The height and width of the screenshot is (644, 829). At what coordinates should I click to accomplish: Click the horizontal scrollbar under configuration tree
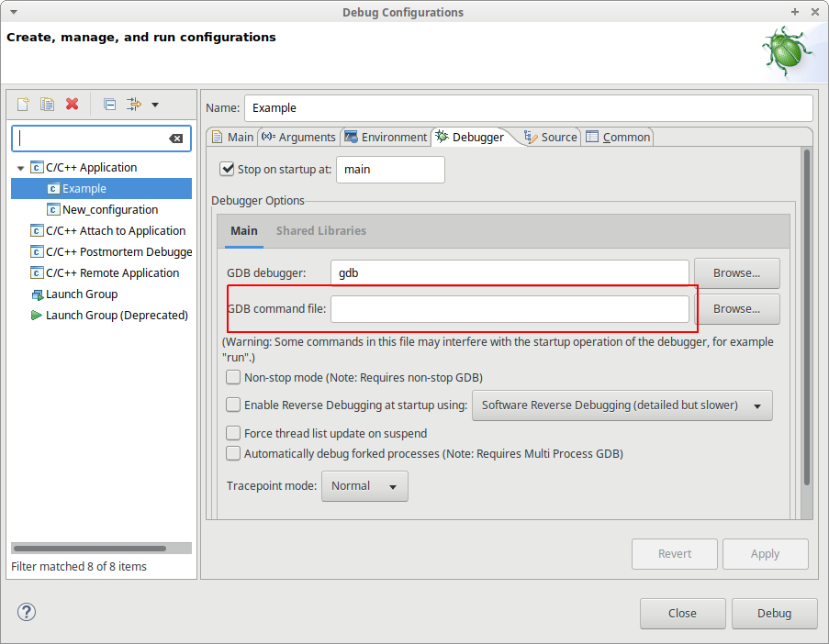[x=90, y=549]
